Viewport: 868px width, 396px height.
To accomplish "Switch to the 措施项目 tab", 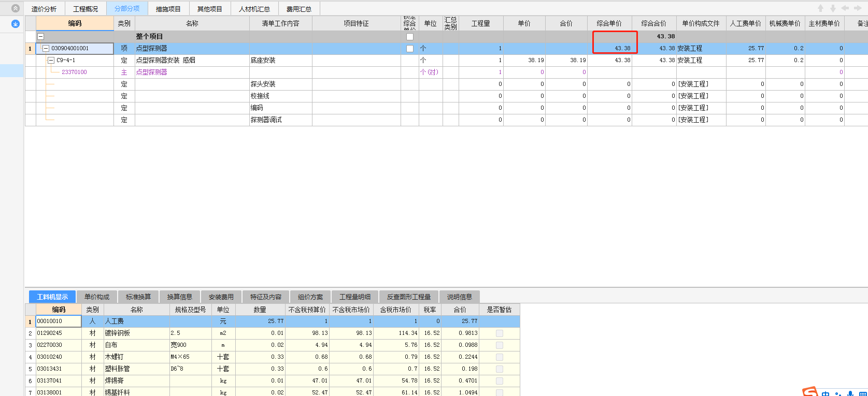I will [168, 9].
